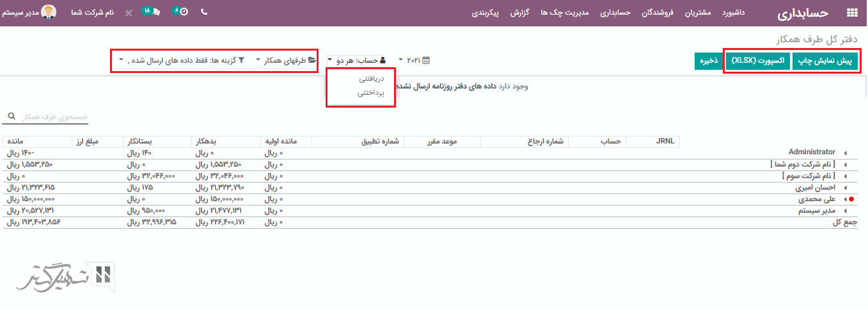Open the conversations chat bubble icon
This screenshot has width=868, height=310.
coord(155,12)
